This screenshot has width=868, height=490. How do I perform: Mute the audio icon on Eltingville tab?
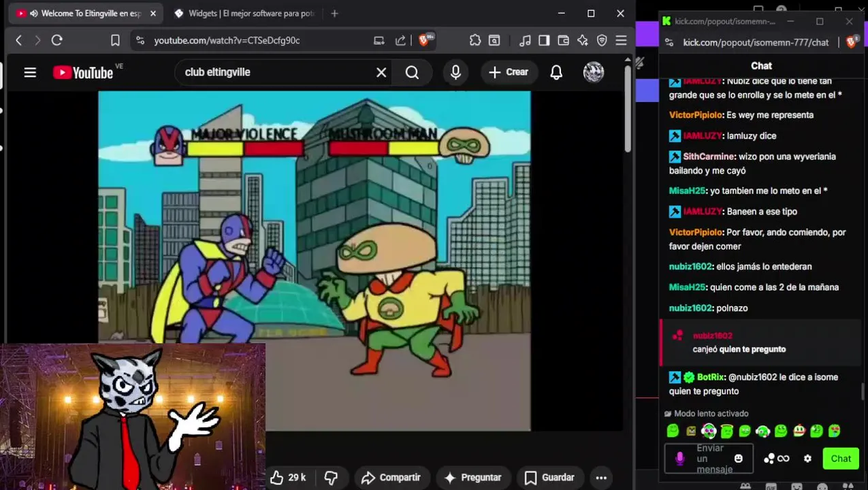tap(33, 14)
